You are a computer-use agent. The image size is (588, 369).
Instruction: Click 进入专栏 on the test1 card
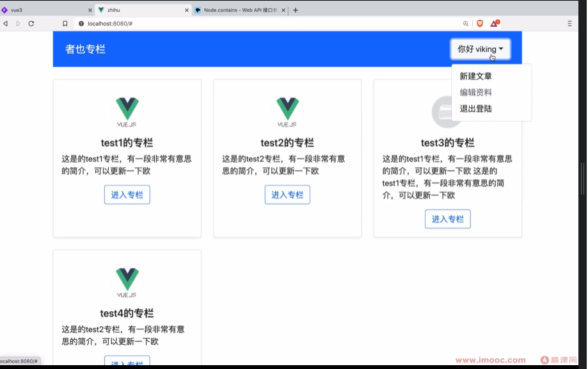click(x=127, y=195)
